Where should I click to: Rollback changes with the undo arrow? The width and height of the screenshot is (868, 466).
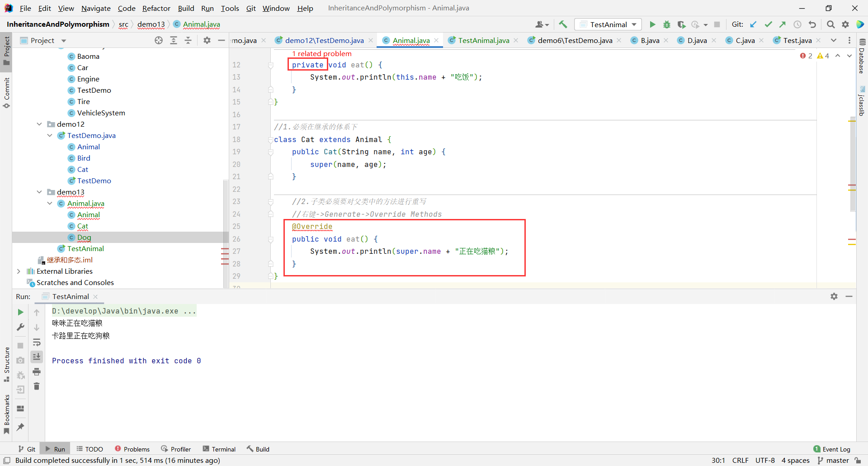(812, 24)
